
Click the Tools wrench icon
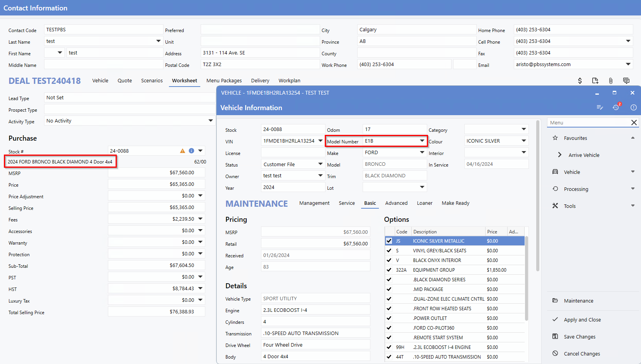click(555, 206)
